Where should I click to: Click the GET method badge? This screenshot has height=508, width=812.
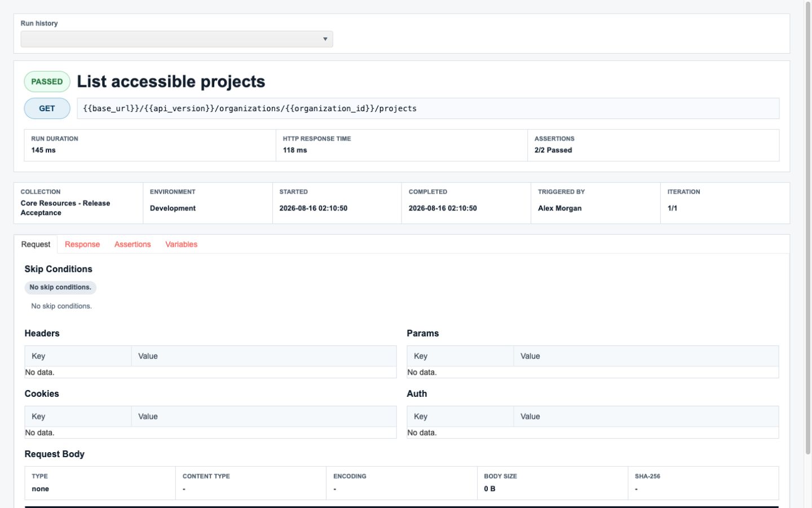[x=47, y=108]
